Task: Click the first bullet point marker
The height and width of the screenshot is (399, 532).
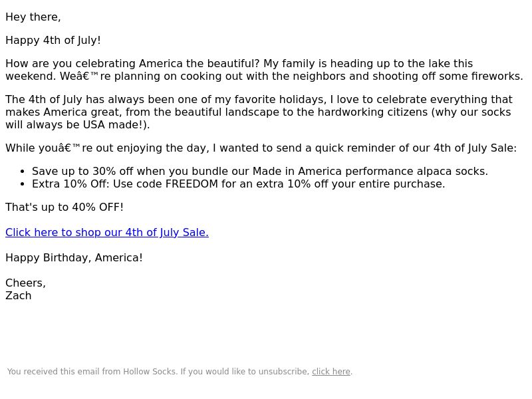Action: click(23, 172)
